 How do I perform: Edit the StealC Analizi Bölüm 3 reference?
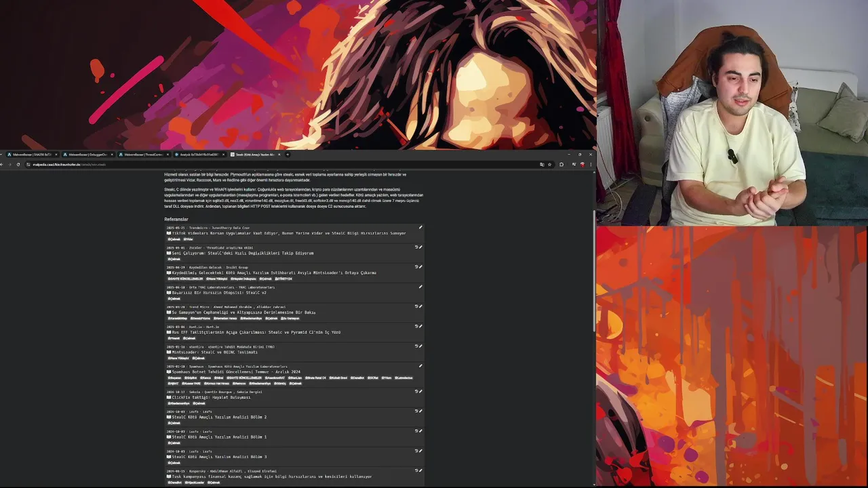pyautogui.click(x=420, y=451)
